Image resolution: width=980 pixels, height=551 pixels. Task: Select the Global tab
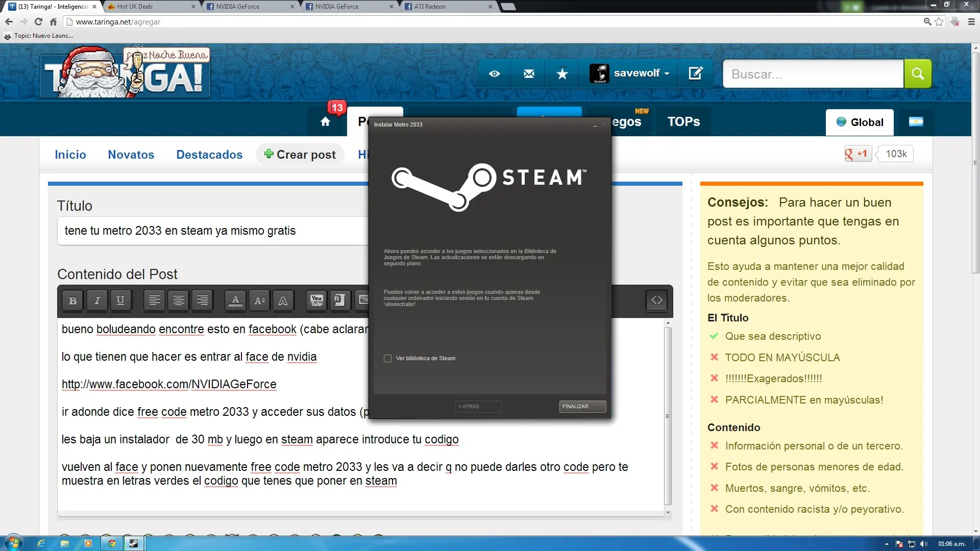pyautogui.click(x=860, y=122)
